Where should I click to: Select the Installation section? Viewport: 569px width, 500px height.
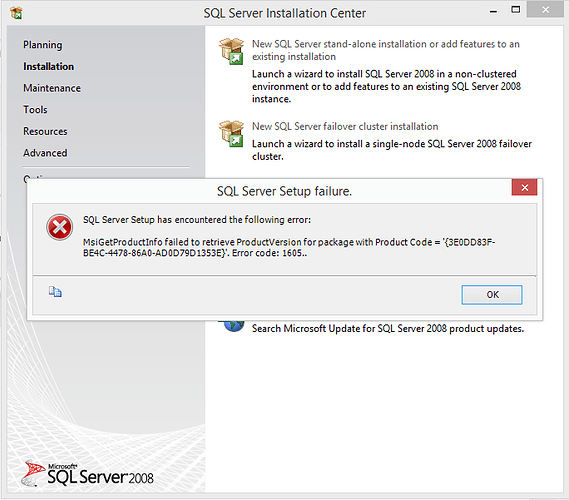coord(49,66)
